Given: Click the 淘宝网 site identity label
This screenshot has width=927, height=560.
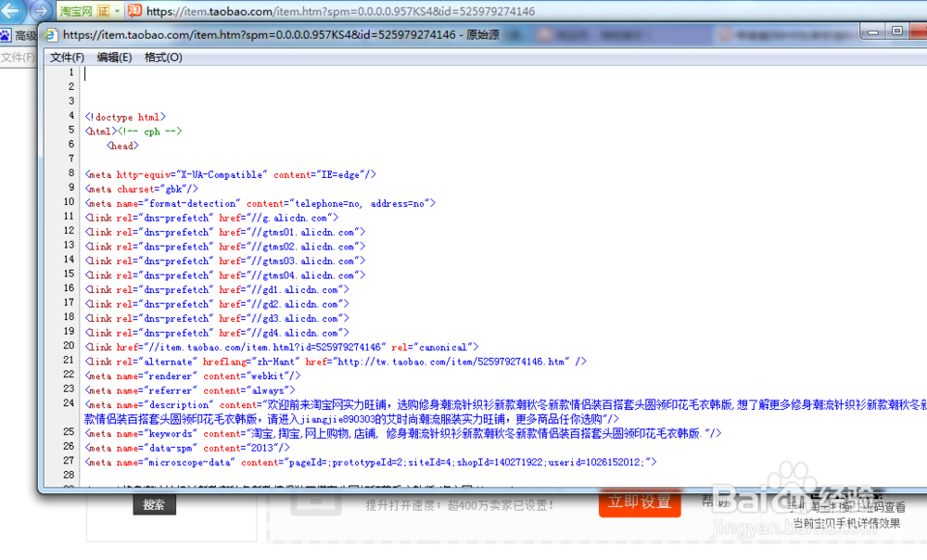Looking at the screenshot, I should click(x=76, y=10).
